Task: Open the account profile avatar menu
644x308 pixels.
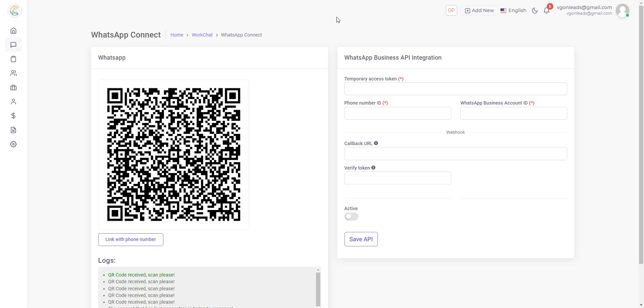Action: tap(623, 10)
